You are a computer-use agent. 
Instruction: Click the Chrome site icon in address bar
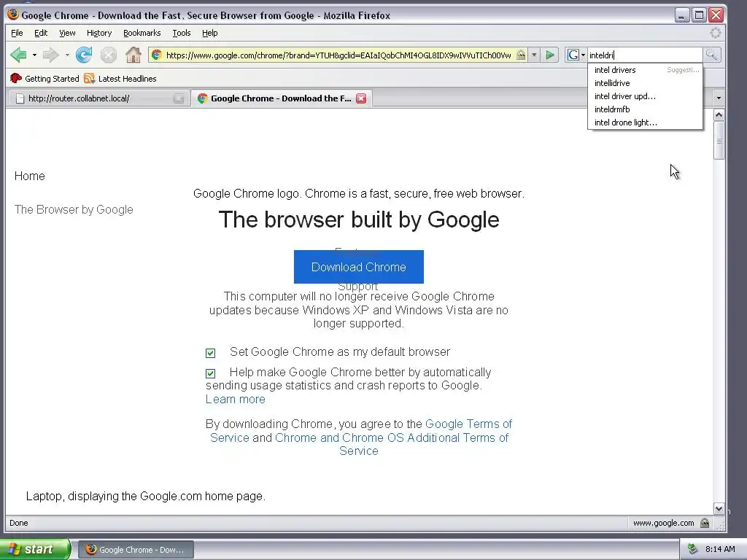tap(157, 55)
